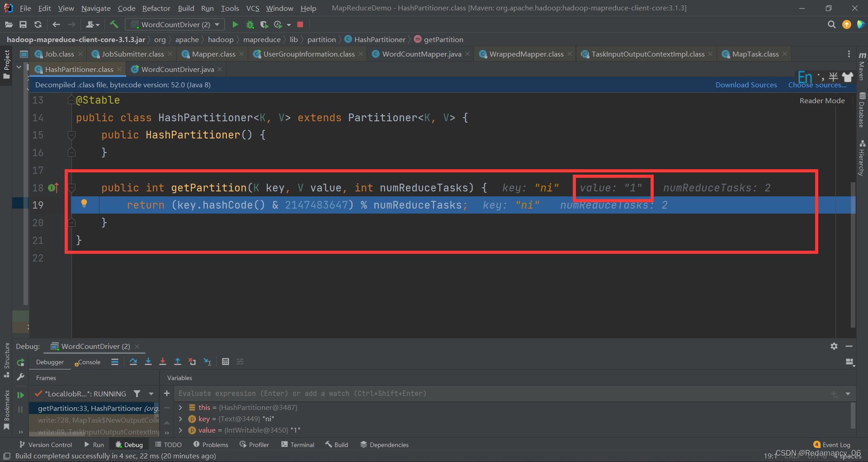Expand the 'this' variable node
Screen dimensions: 868x462
click(180, 407)
